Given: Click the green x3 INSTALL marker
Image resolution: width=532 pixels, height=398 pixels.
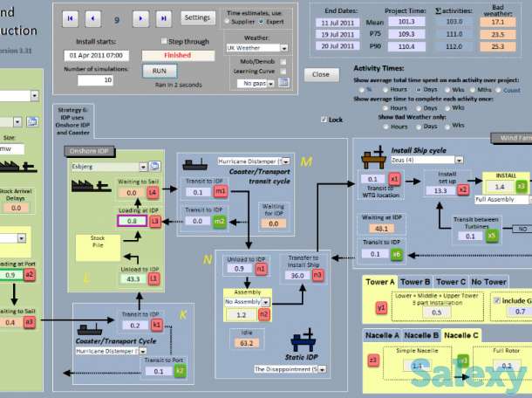Looking at the screenshot, I should (x=522, y=186).
